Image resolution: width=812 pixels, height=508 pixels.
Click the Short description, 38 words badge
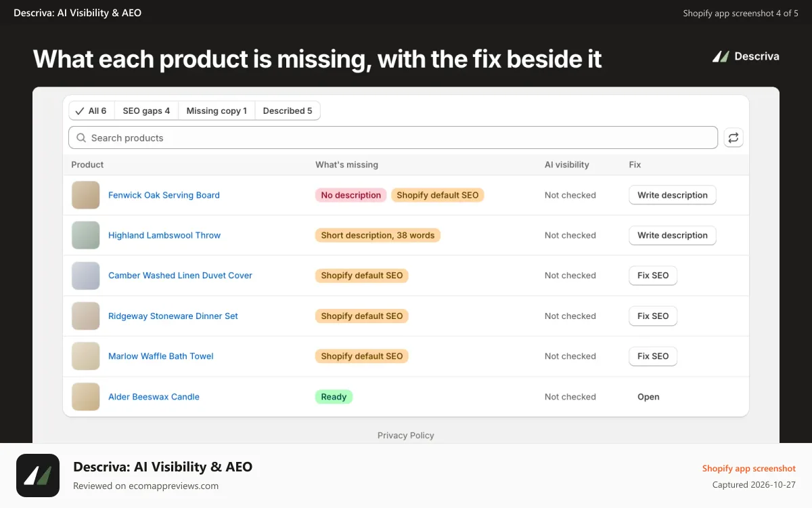pos(378,235)
